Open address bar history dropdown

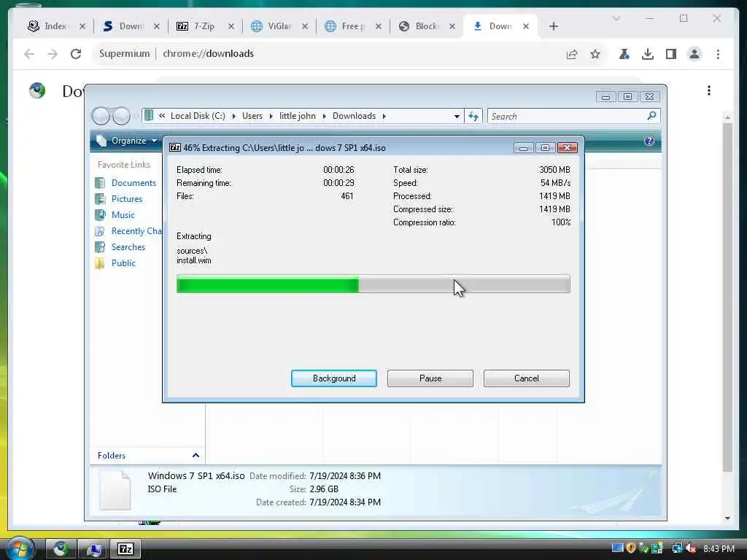457,116
